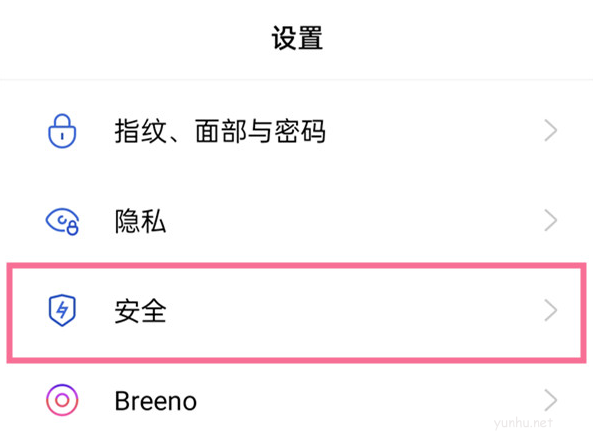593x445 pixels.
Task: Click the small lock badge on eye icon
Action: pos(72,228)
